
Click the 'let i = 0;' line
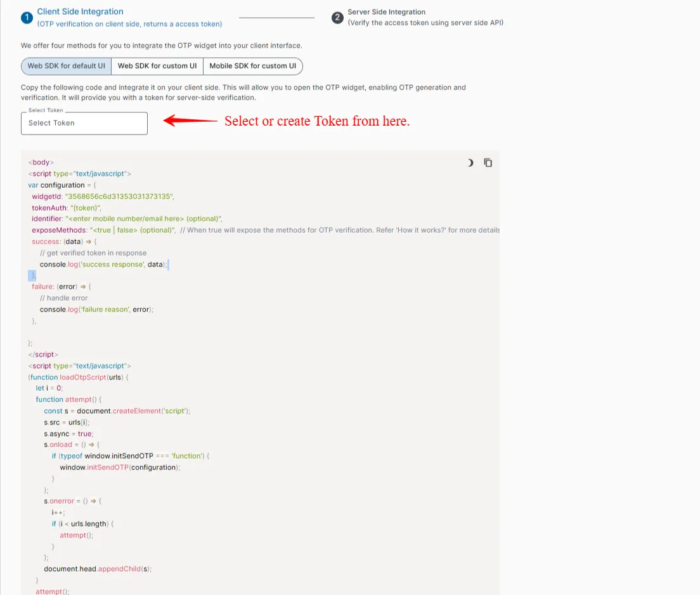[49, 389]
